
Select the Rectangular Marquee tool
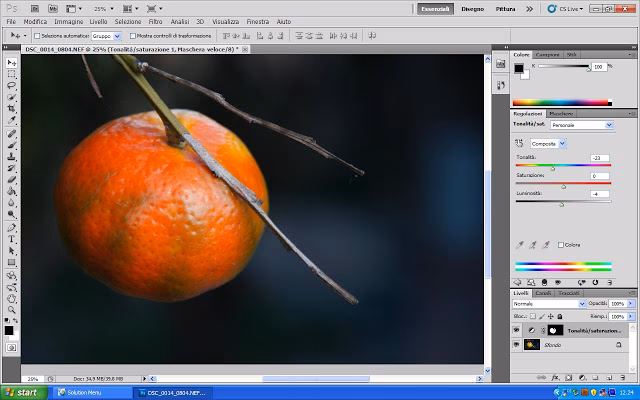point(11,74)
